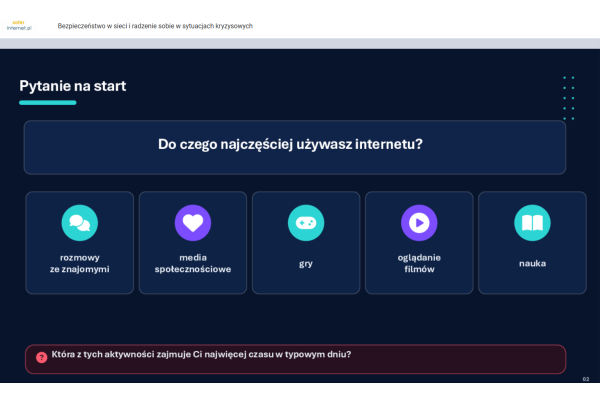Click the play button icon
This screenshot has height=400, width=600.
click(419, 223)
